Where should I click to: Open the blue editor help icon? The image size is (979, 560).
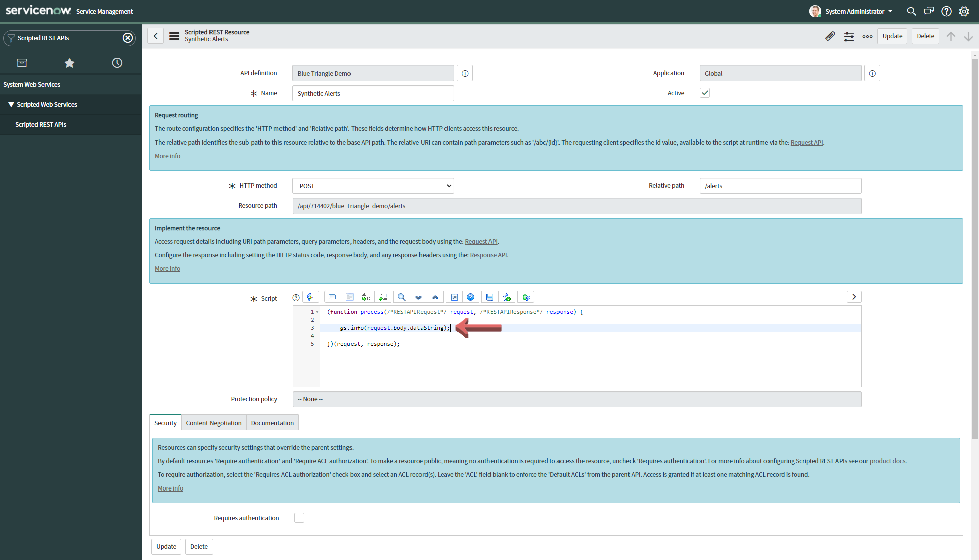point(471,297)
